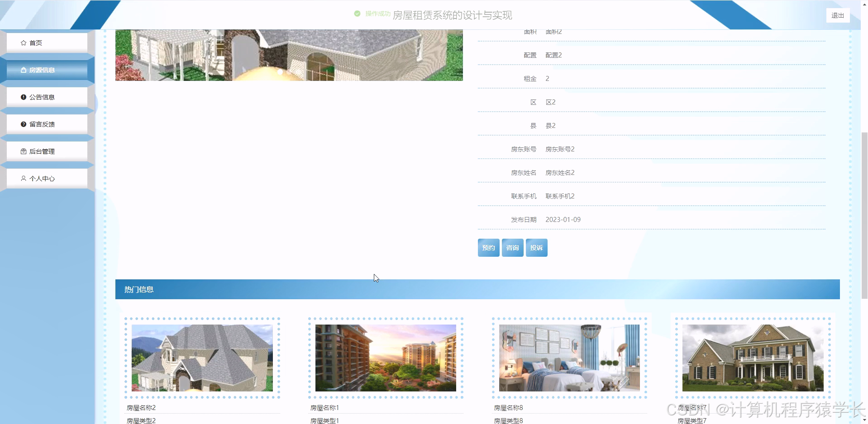The height and width of the screenshot is (424, 868).
Task: Open the 房屋名称1 listing link
Action: tap(324, 407)
